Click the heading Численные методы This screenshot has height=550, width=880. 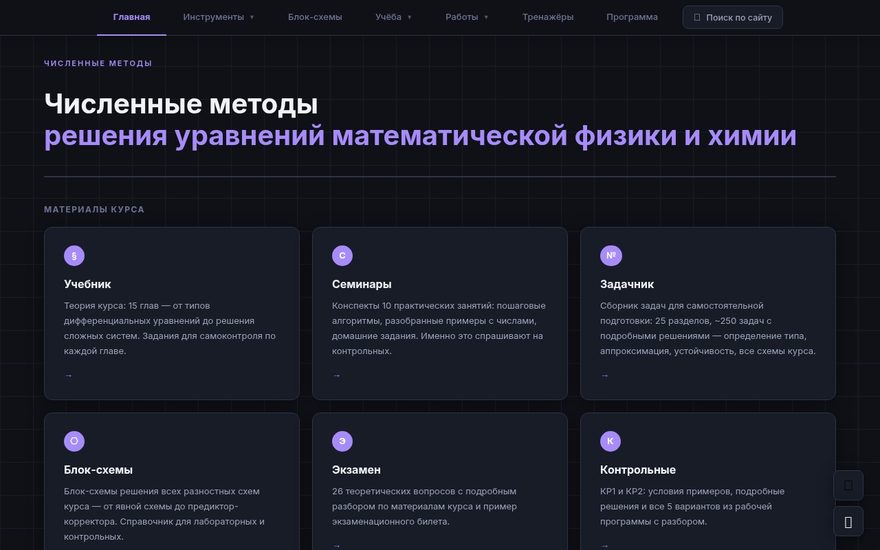(x=181, y=104)
